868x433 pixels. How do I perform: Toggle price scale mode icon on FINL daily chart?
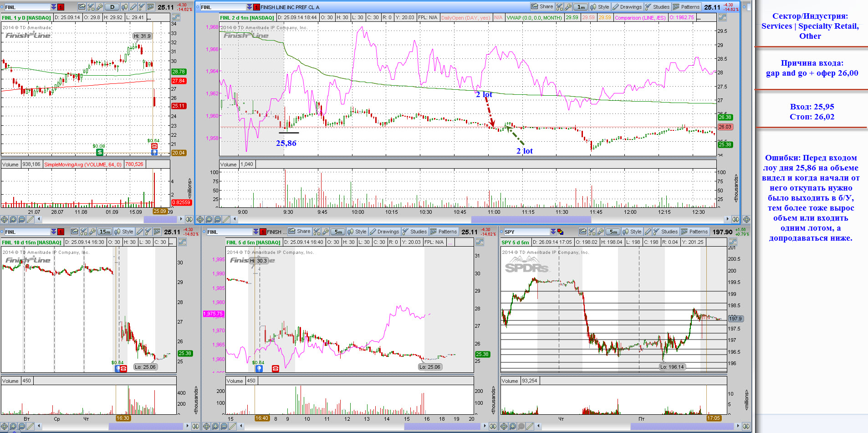pyautogui.click(x=176, y=17)
